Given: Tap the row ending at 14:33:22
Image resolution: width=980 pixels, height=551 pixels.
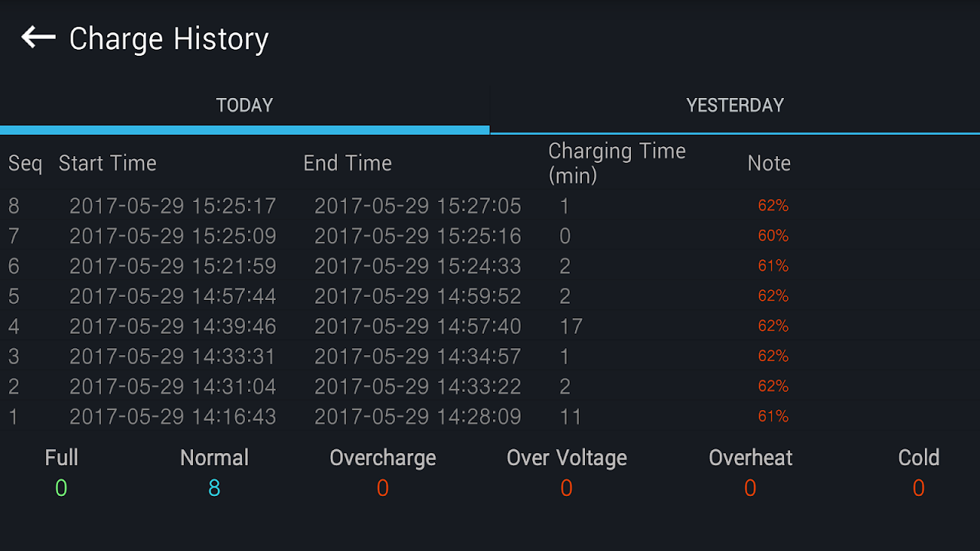Looking at the screenshot, I should point(490,386).
